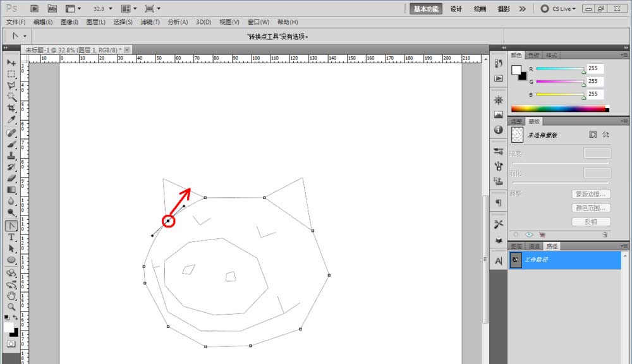Switch to the 调整 tab

click(x=516, y=121)
